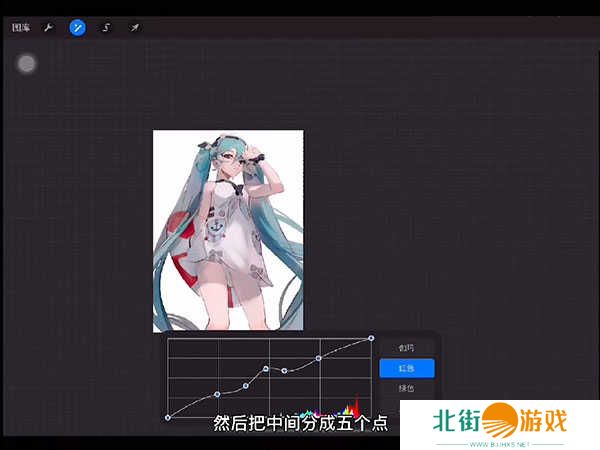Click the curve point at the local peak
Image resolution: width=600 pixels, height=450 pixels.
click(266, 368)
